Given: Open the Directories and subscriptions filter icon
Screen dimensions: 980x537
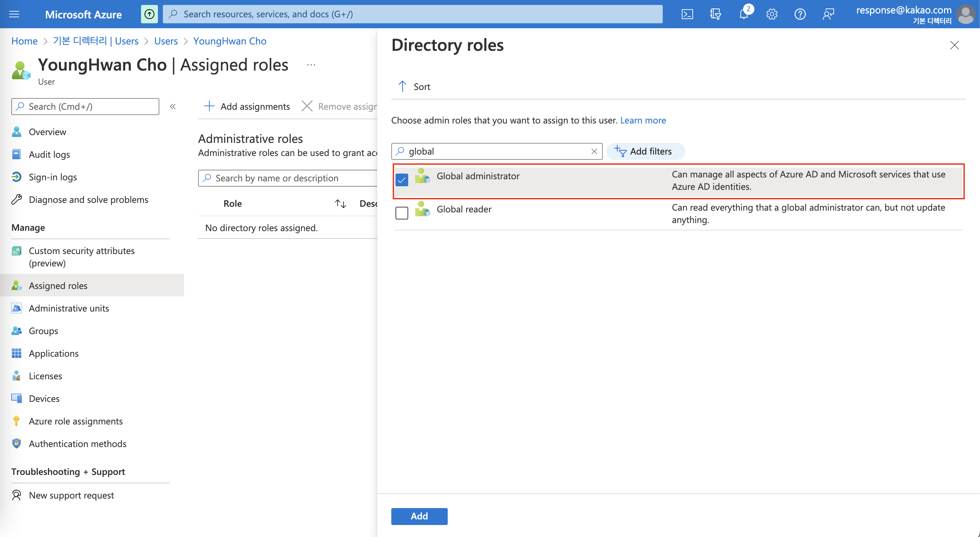Looking at the screenshot, I should pos(715,14).
